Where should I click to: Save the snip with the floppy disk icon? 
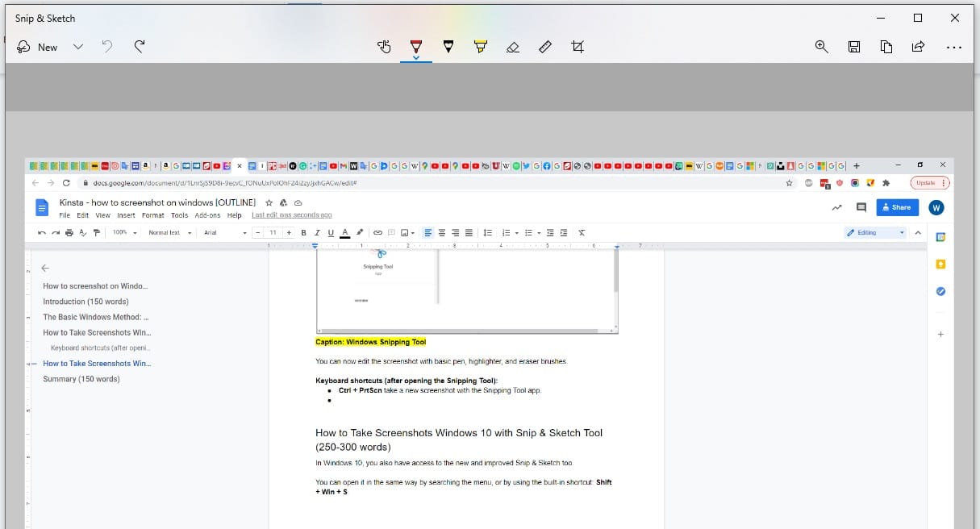854,47
